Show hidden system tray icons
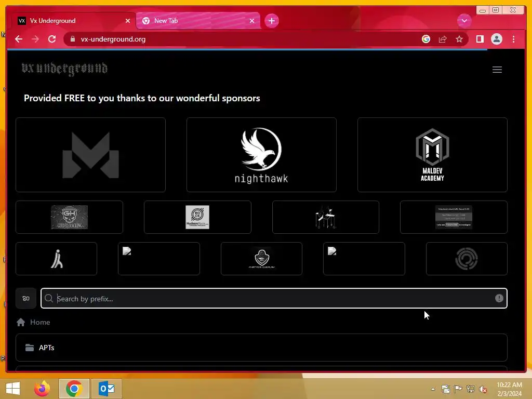532x399 pixels. point(433,389)
